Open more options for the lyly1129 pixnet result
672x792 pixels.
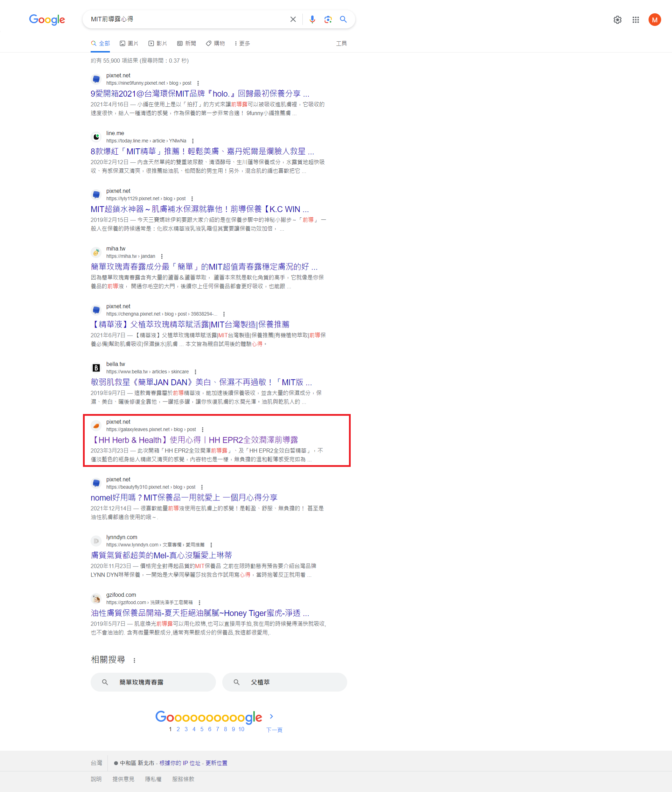coord(192,199)
